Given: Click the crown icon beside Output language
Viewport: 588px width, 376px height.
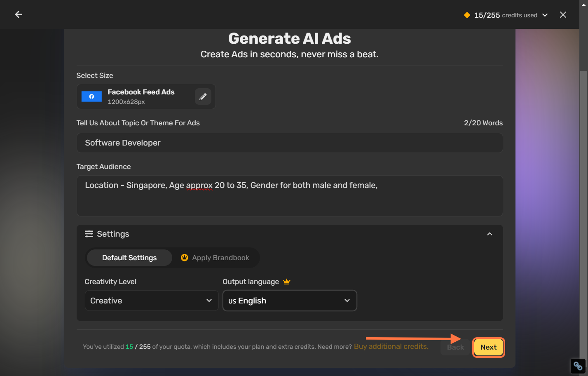Looking at the screenshot, I should tap(287, 282).
